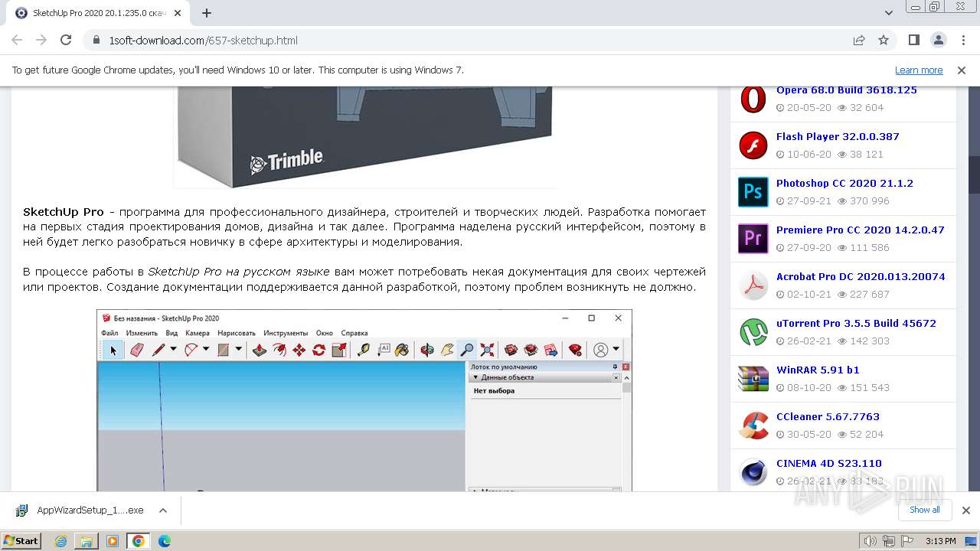Open the Premiere Pro CC 2020 link
Screen dimensions: 980x551
pos(861,230)
